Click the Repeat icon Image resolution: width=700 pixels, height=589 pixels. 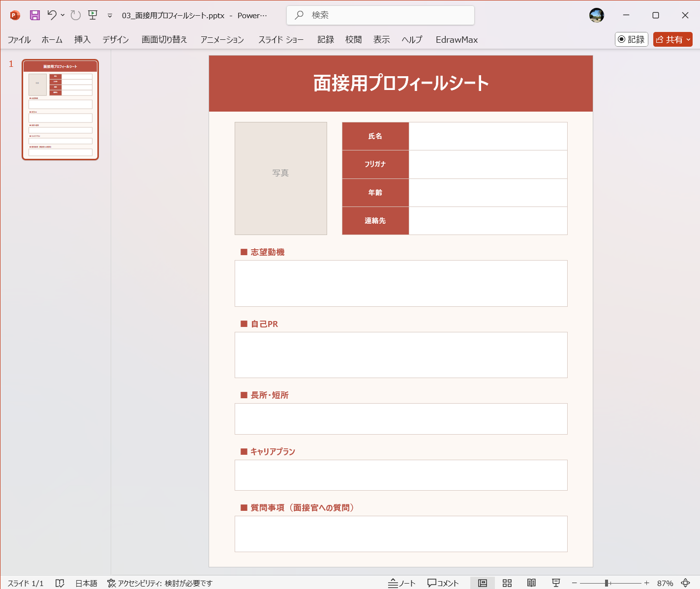point(75,15)
